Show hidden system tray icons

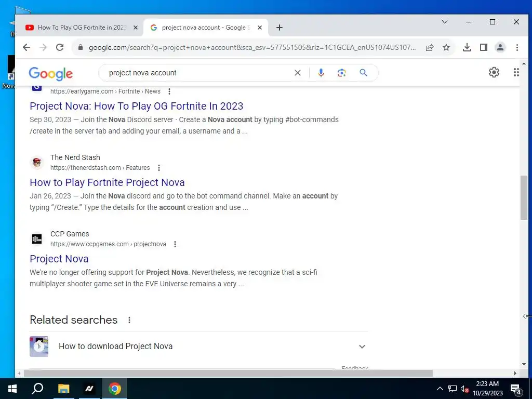[440, 389]
